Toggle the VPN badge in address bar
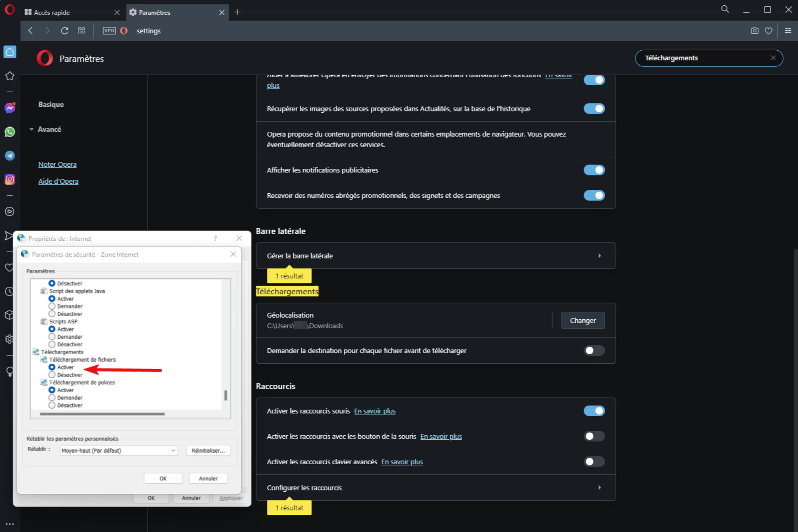This screenshot has height=532, width=798. pyautogui.click(x=109, y=31)
